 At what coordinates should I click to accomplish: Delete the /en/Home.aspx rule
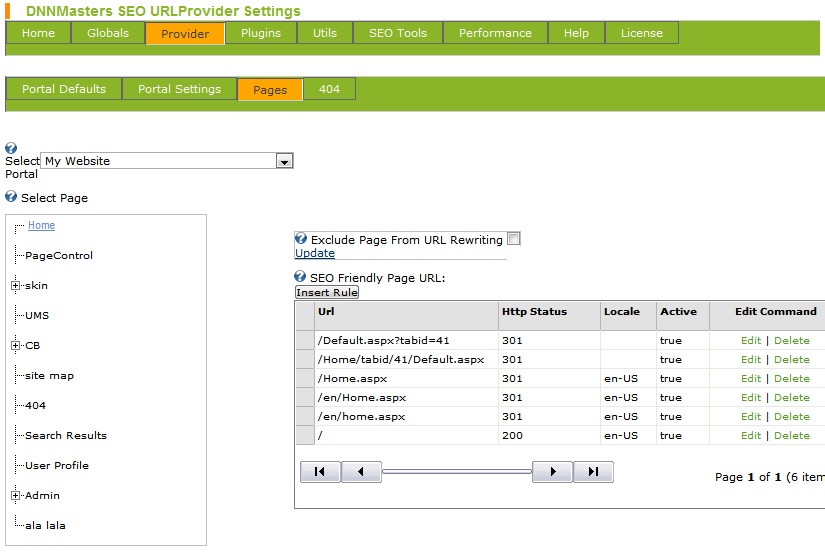point(792,397)
